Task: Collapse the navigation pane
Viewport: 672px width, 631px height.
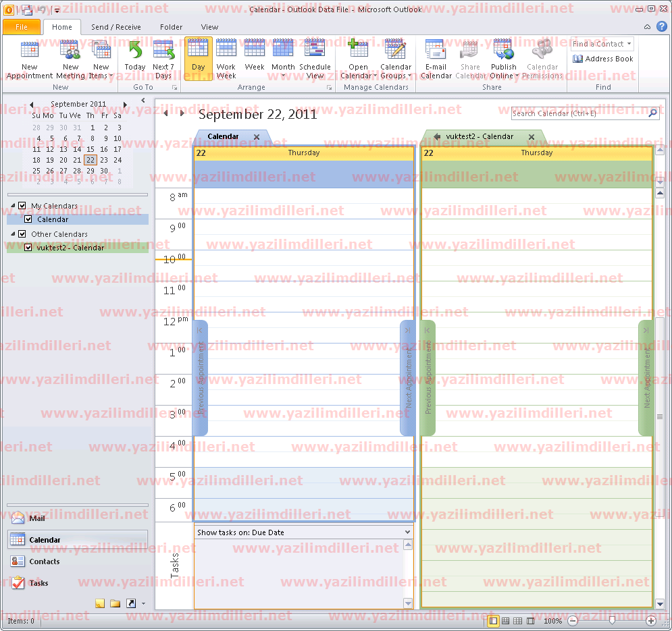Action: pos(143,101)
